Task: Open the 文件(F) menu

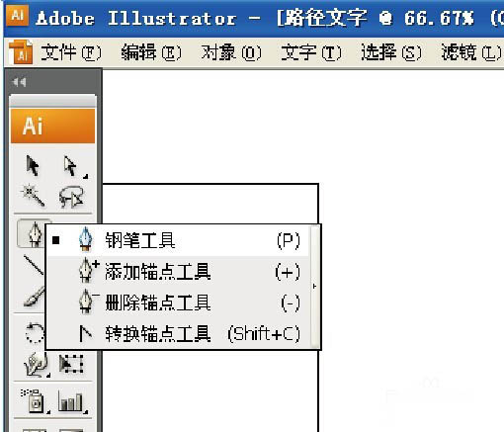Action: pyautogui.click(x=71, y=52)
